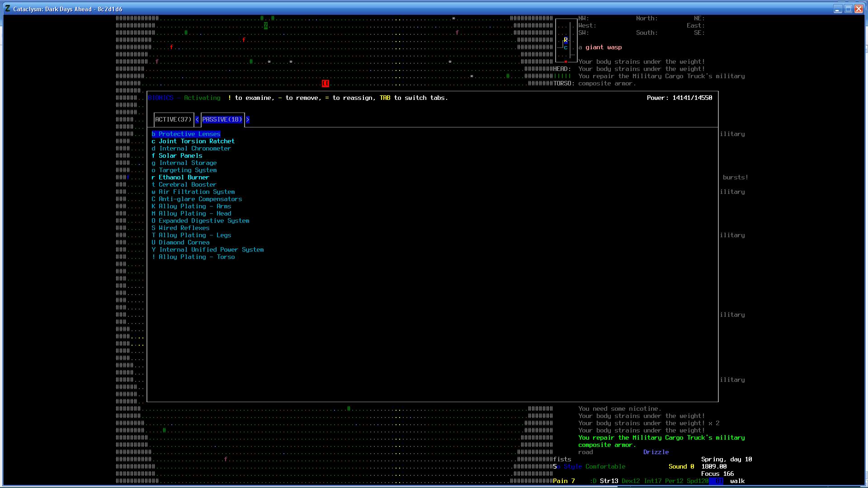Click the left arrow beside the PASSIVE tab
The height and width of the screenshot is (488, 868).
tap(197, 120)
